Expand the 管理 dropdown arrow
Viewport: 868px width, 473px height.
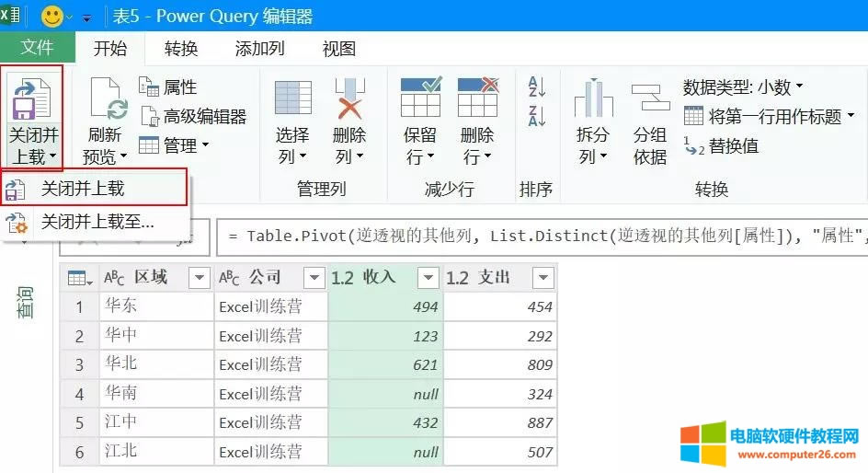click(x=205, y=145)
